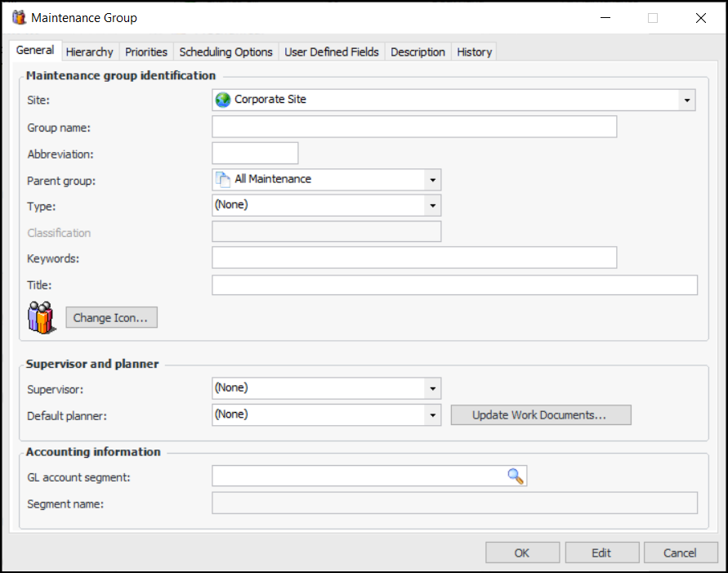728x573 pixels.
Task: Click the All Maintenance document icon
Action: coord(223,179)
